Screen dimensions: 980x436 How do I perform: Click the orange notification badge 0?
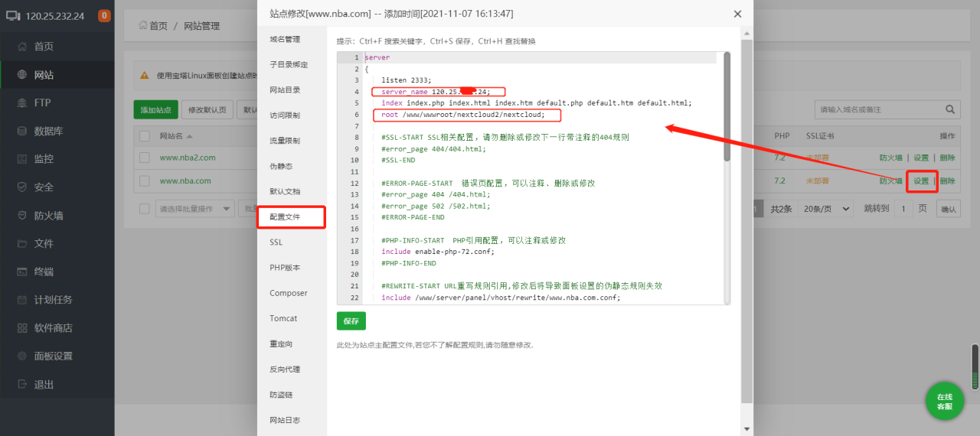coord(104,16)
